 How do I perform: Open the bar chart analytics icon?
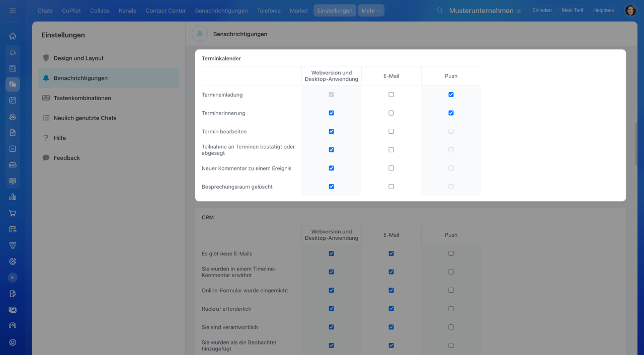[13, 197]
